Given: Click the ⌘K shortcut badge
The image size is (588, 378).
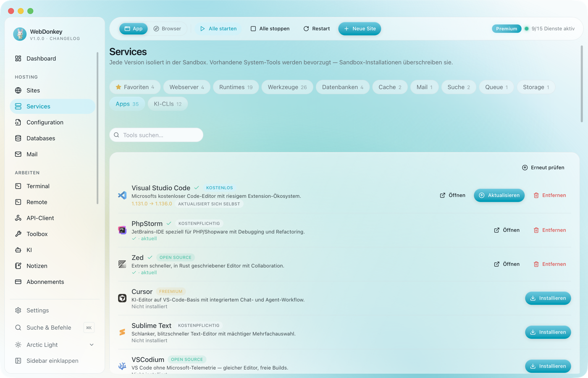Looking at the screenshot, I should pos(89,328).
